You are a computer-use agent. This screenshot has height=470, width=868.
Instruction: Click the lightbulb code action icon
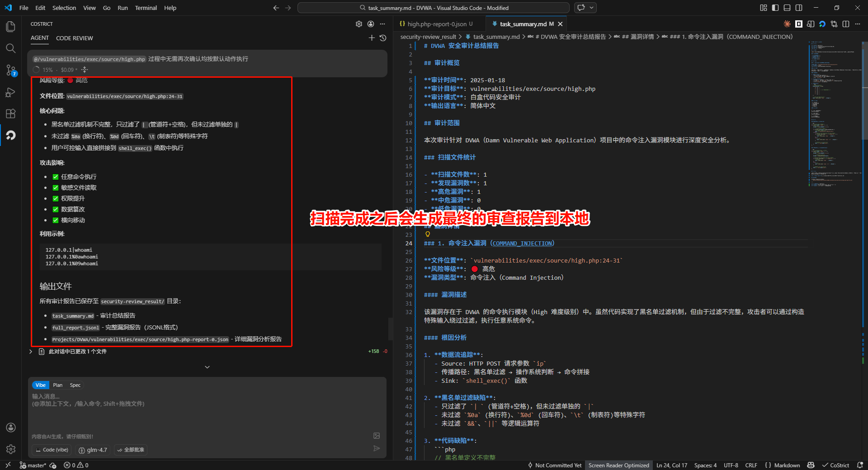tap(428, 234)
